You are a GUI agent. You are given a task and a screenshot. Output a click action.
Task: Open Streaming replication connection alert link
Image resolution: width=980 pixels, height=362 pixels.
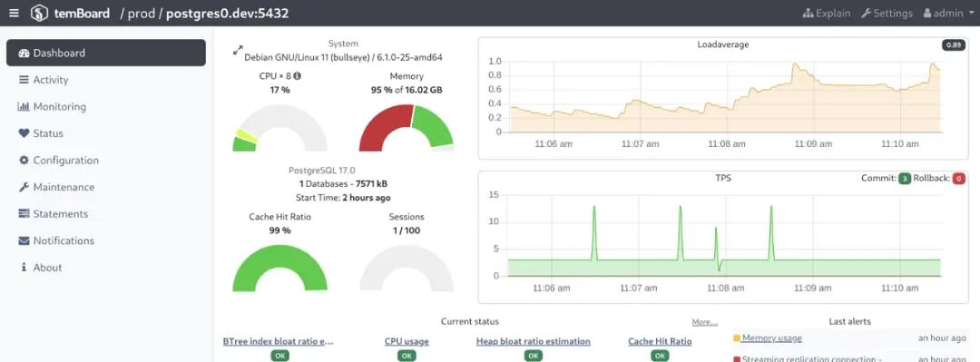click(x=812, y=359)
